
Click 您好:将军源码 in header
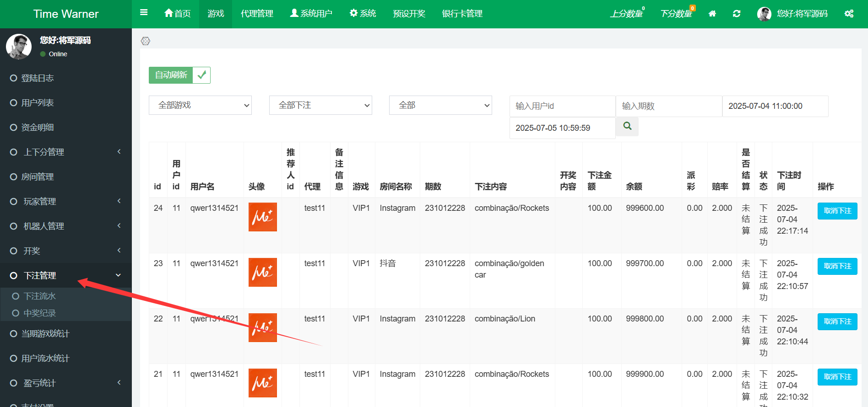click(x=802, y=14)
